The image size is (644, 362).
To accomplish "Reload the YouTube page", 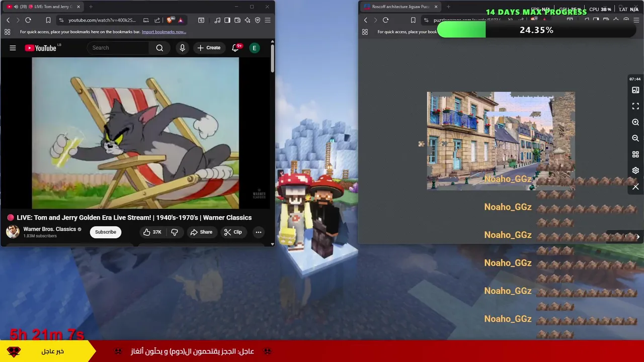I will (28, 20).
